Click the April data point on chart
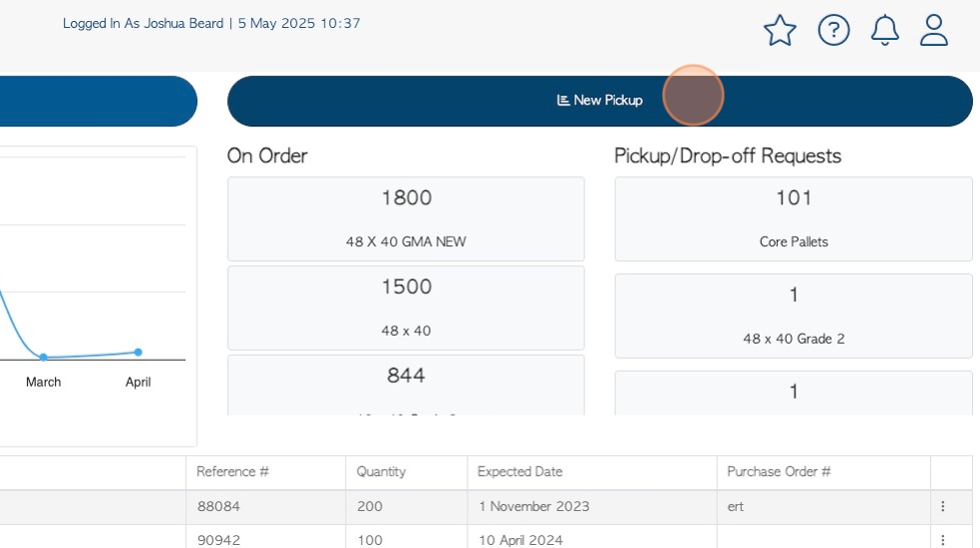Viewport: 980px width, 548px height. tap(139, 353)
